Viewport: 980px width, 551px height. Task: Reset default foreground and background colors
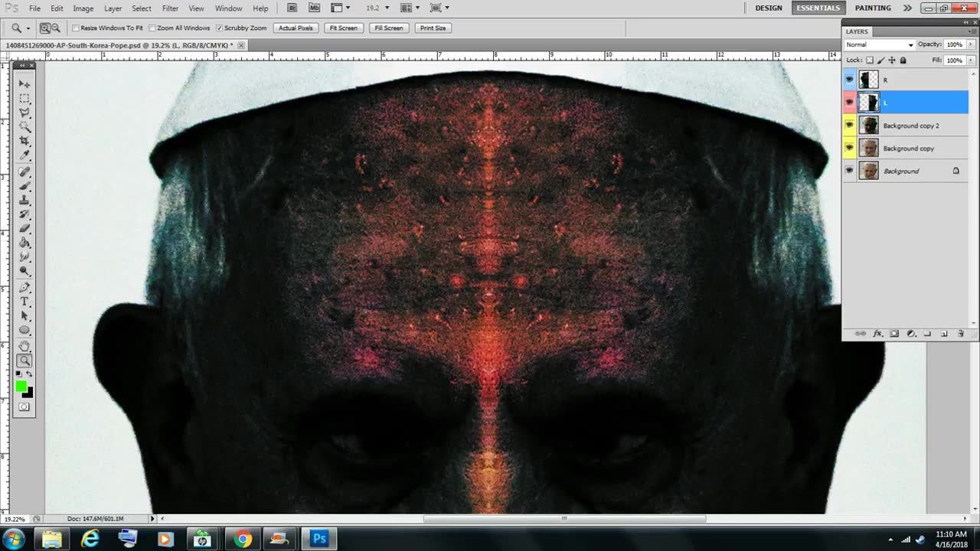pyautogui.click(x=18, y=373)
